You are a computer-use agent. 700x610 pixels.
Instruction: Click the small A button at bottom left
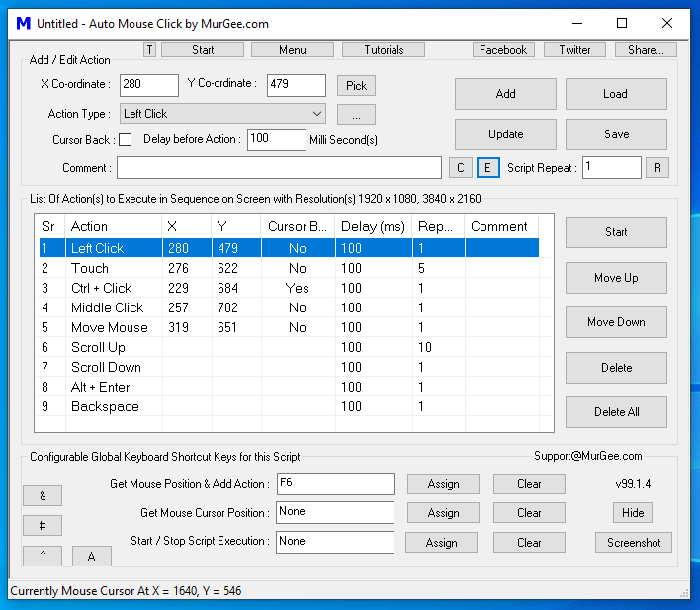point(91,556)
